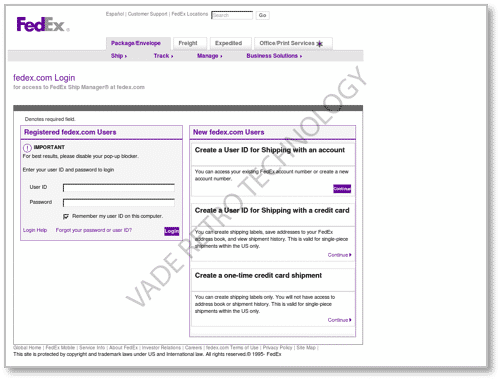Screen dimensions: 501x381
Task: Open the Business Solutions menu
Action: (274, 56)
